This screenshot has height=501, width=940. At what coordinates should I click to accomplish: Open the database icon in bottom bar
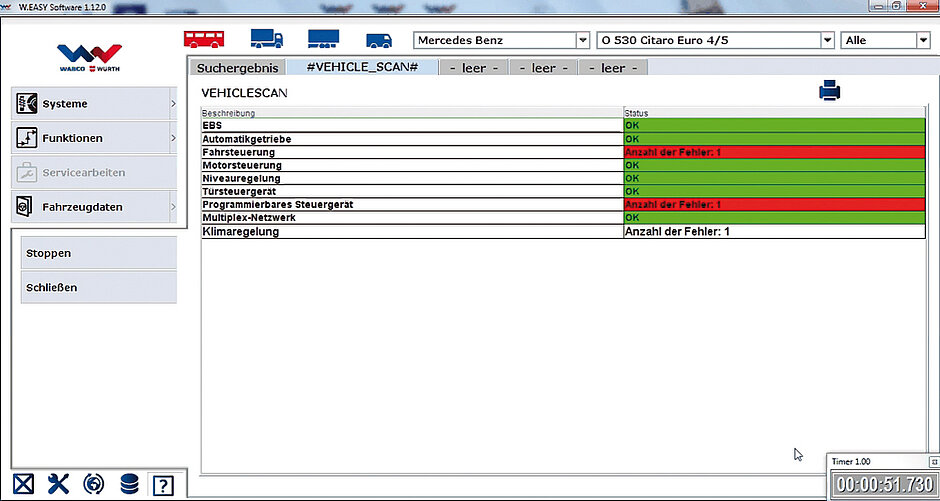pyautogui.click(x=129, y=485)
